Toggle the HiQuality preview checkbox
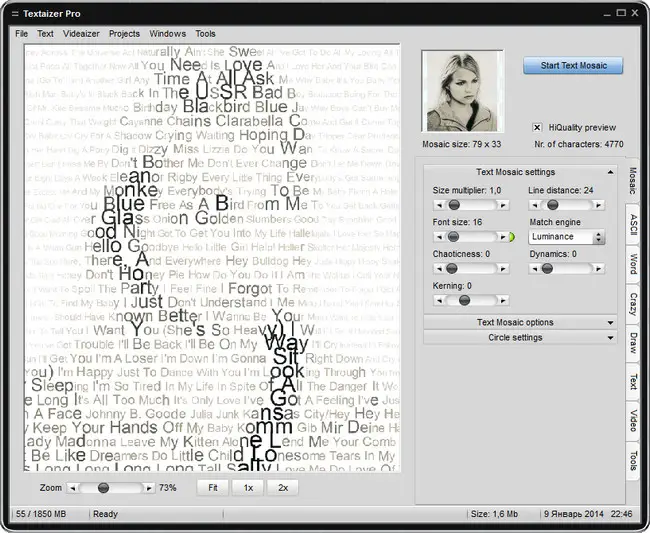The image size is (650, 533). point(537,127)
